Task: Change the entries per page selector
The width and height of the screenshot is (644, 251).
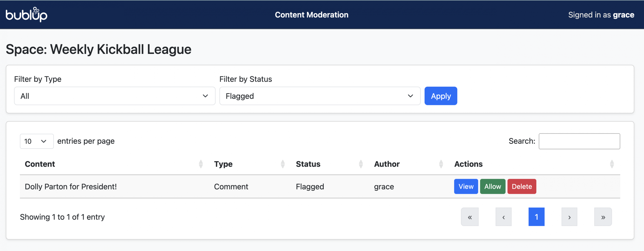Action: pos(36,141)
